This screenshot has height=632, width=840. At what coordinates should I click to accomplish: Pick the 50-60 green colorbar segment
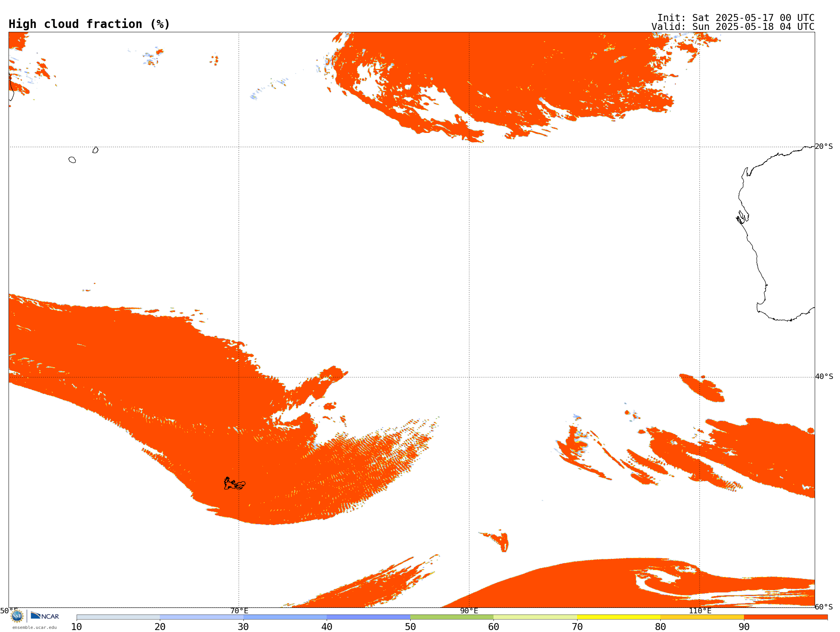[x=452, y=617]
